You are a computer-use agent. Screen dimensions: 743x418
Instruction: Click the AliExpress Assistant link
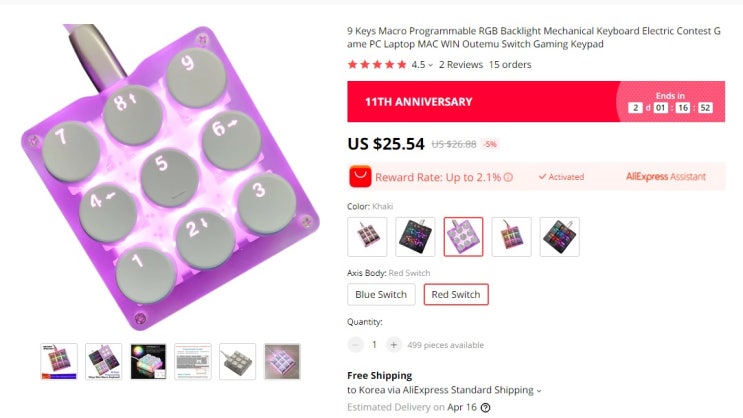tap(666, 177)
